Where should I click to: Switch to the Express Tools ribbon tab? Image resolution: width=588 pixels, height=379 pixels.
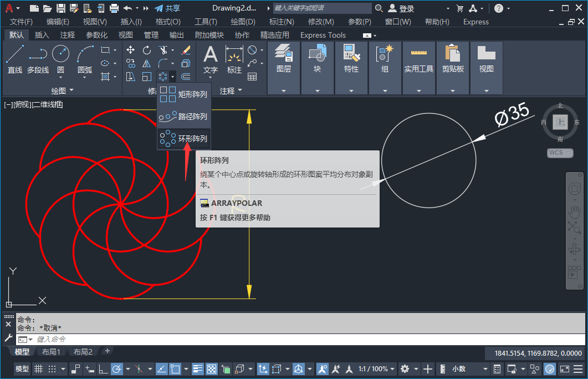coord(323,35)
